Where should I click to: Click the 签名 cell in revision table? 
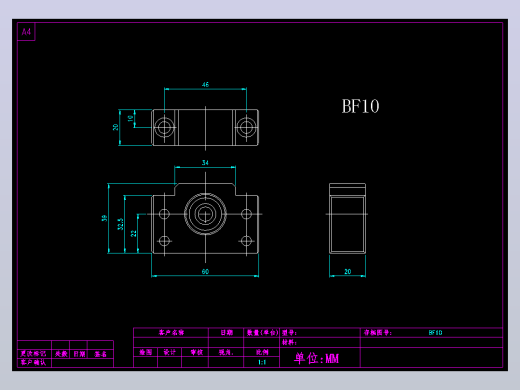[100, 354]
